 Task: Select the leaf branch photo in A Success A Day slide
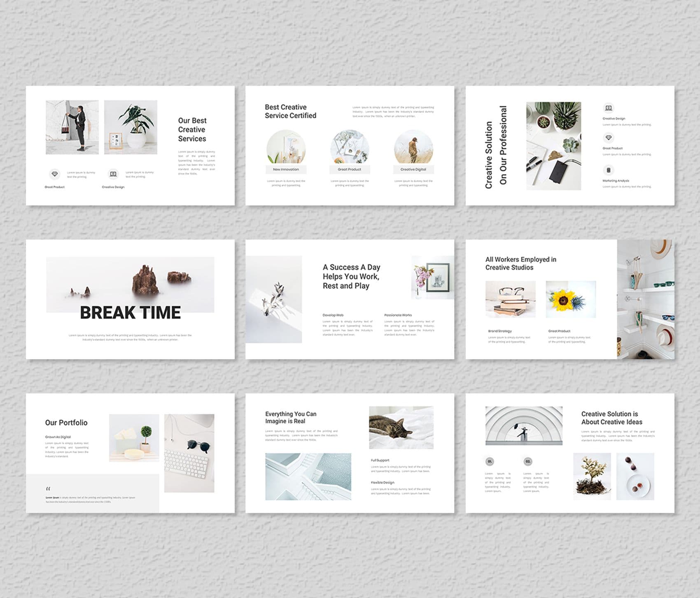[x=274, y=299]
